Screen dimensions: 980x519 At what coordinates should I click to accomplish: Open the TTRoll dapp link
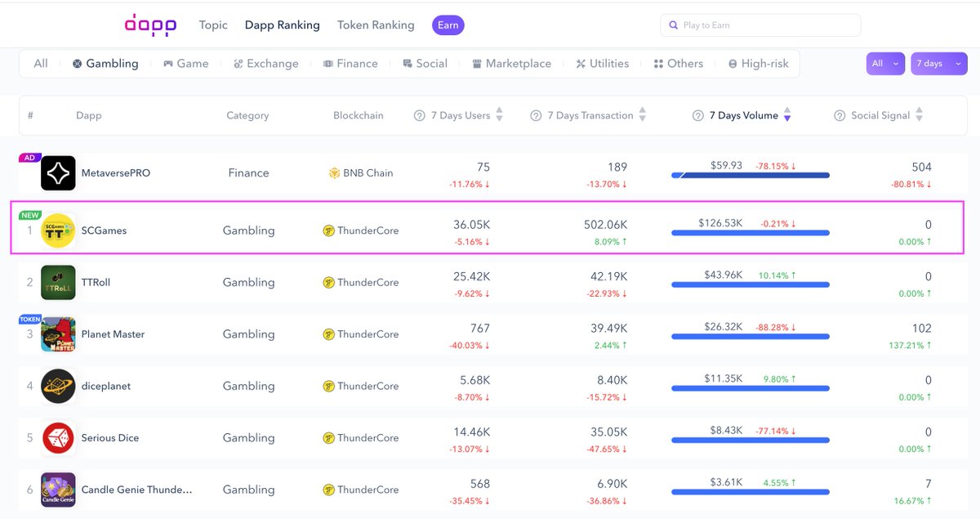click(x=96, y=282)
